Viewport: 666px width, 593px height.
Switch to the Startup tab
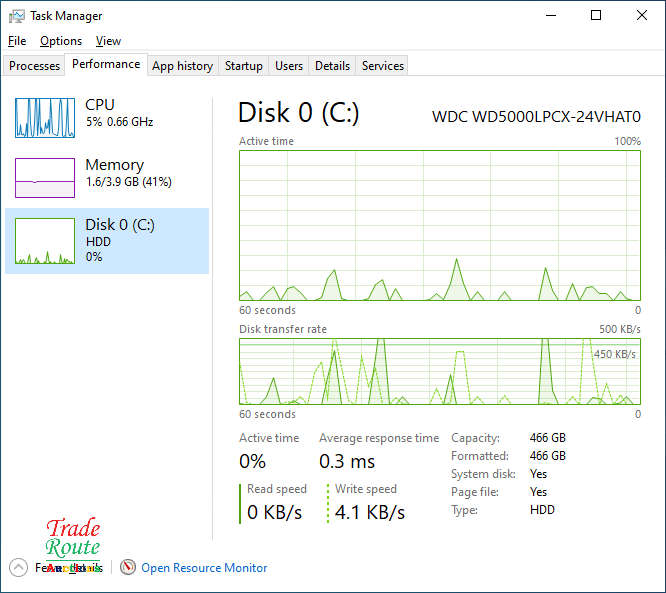tap(243, 66)
